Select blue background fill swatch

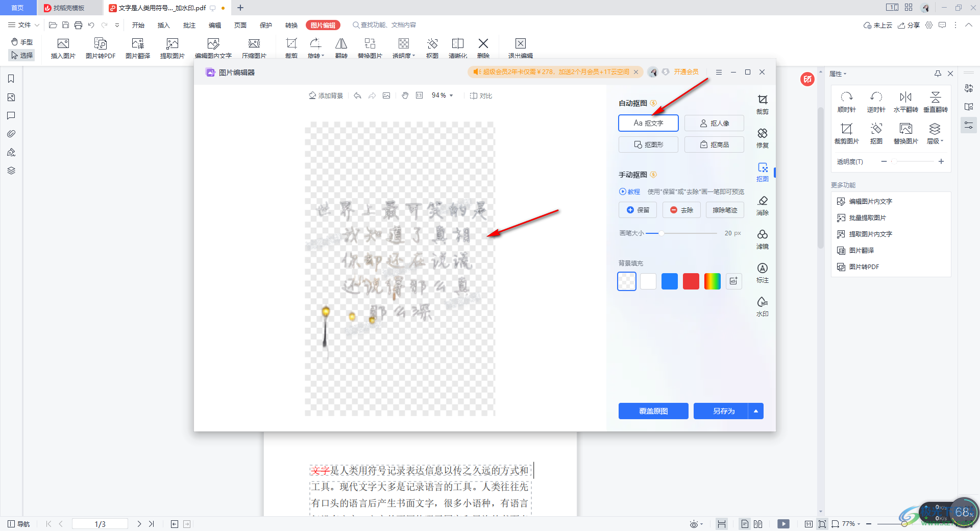(x=670, y=281)
